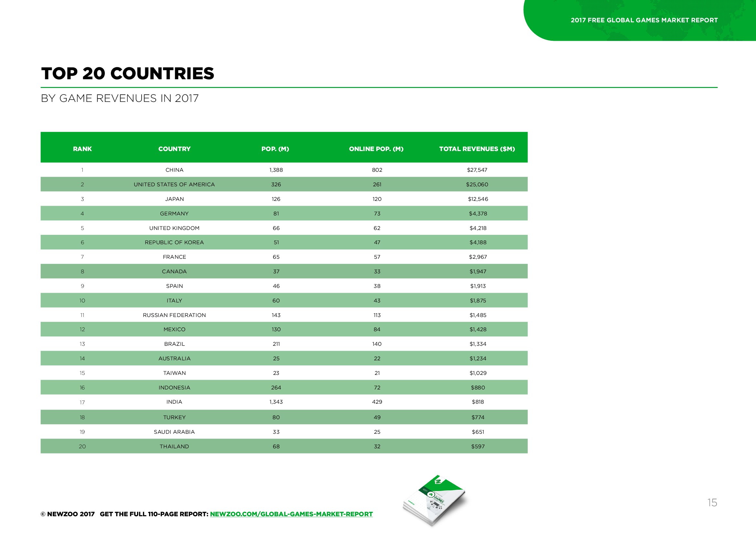Image resolution: width=756 pixels, height=535 pixels.
Task: Click the REPUBLIC OF KOREA cell
Action: [174, 242]
